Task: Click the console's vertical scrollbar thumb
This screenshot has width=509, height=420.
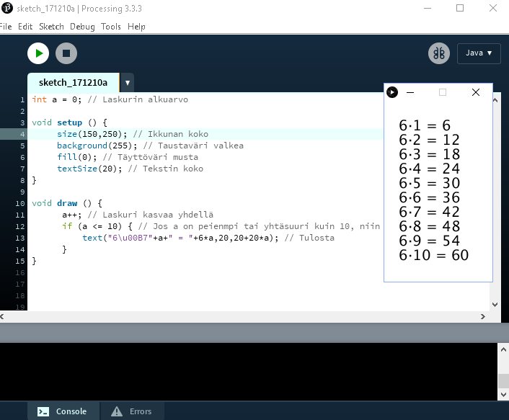Action: coord(503,380)
